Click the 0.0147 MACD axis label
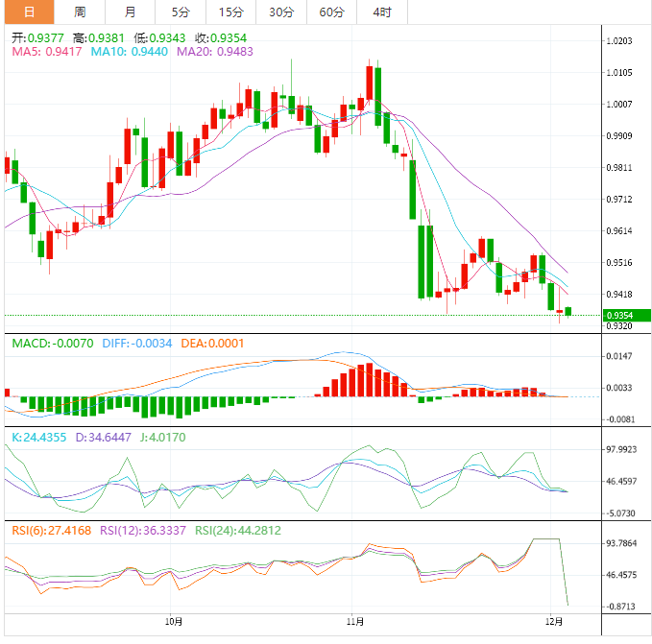Screen dimensions: 652x644 point(619,356)
